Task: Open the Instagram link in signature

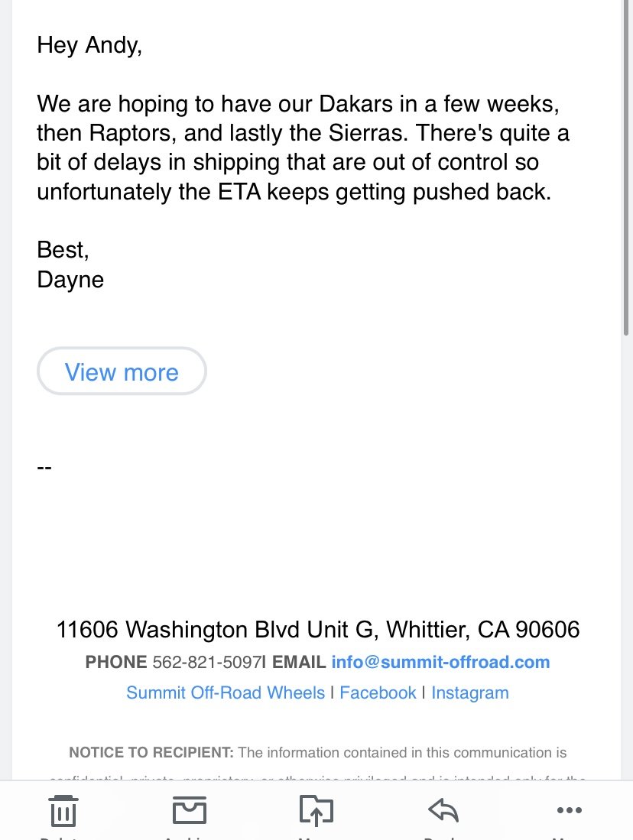Action: [x=470, y=692]
